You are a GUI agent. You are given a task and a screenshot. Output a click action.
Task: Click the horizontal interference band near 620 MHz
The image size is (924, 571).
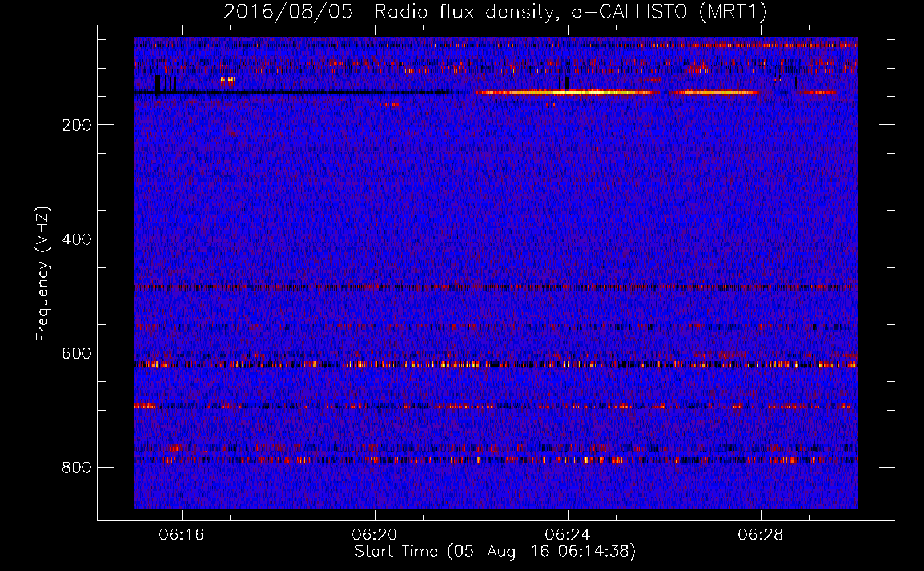[x=496, y=364]
